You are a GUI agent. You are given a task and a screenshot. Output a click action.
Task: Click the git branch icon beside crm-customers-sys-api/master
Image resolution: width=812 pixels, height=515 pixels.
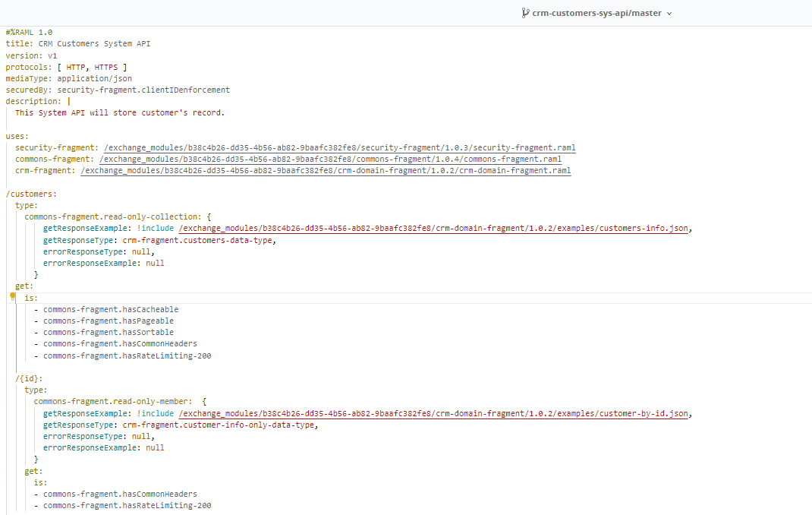coord(526,13)
